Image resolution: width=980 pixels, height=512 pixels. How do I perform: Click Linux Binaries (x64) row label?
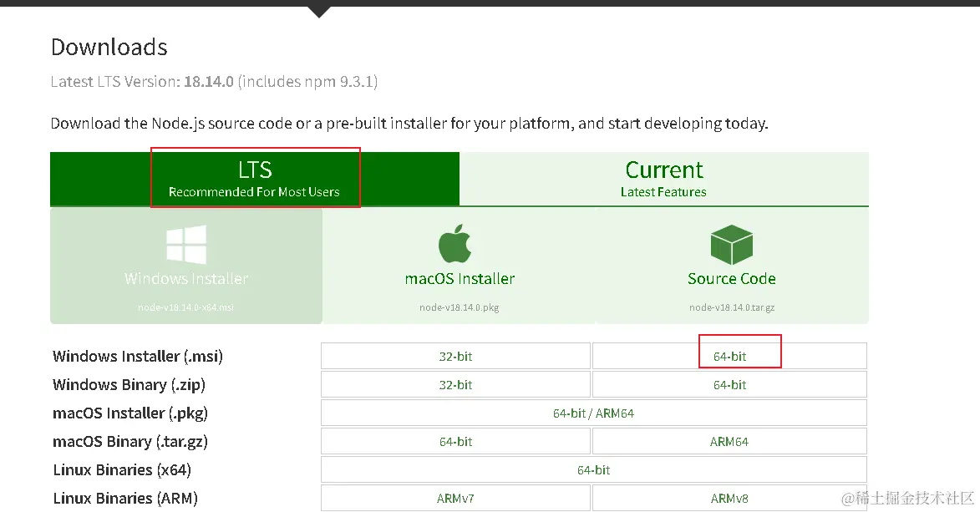[x=122, y=470]
